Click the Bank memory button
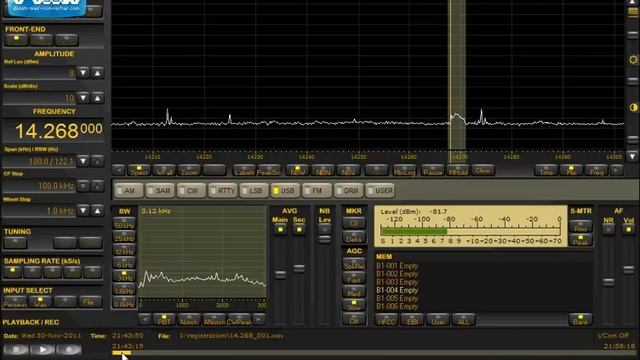 pyautogui.click(x=580, y=320)
